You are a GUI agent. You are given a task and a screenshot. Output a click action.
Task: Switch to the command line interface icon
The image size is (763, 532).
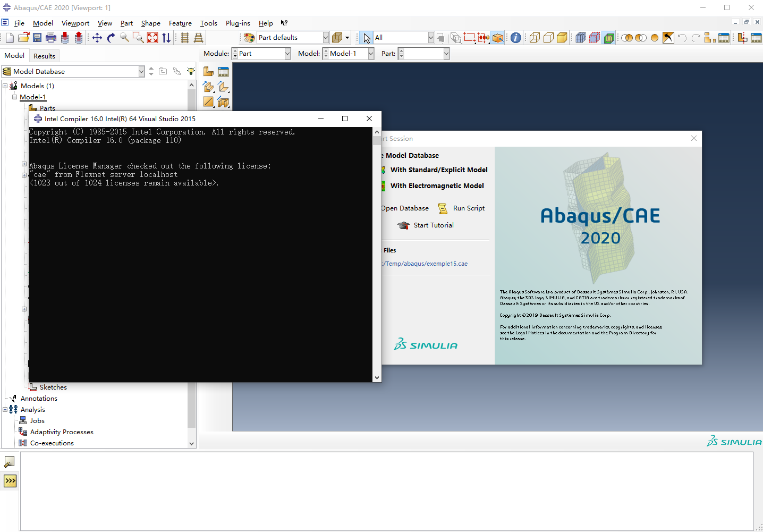click(x=10, y=481)
